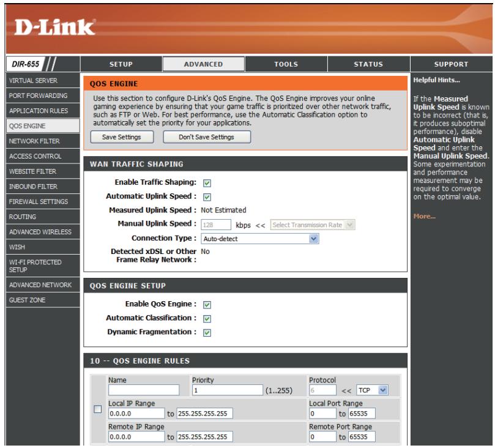This screenshot has width=495, height=448.
Task: Click the D-Link logo
Action: (x=54, y=27)
